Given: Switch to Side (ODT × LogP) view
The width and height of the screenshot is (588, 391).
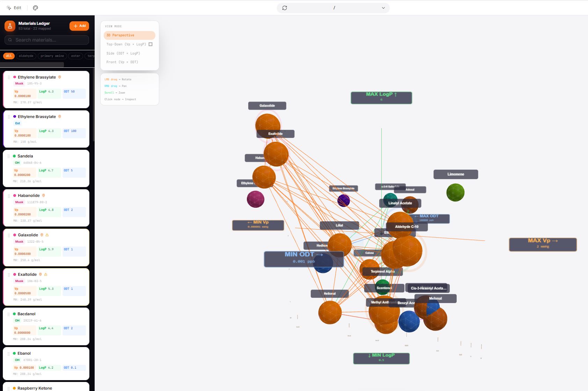Looking at the screenshot, I should [130, 53].
